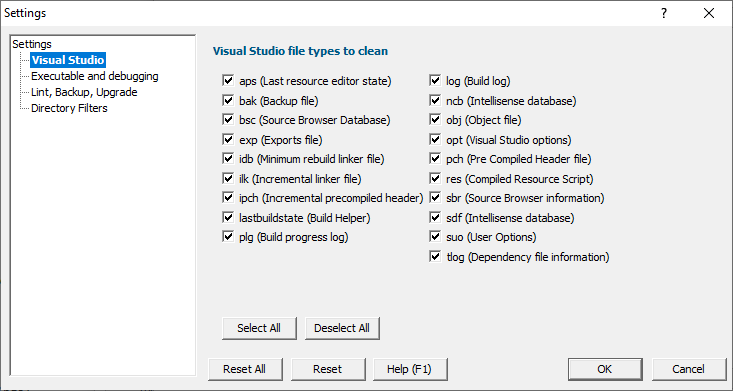733x391 pixels.
Task: Disable obj (Object file) cleaning
Action: tap(435, 120)
